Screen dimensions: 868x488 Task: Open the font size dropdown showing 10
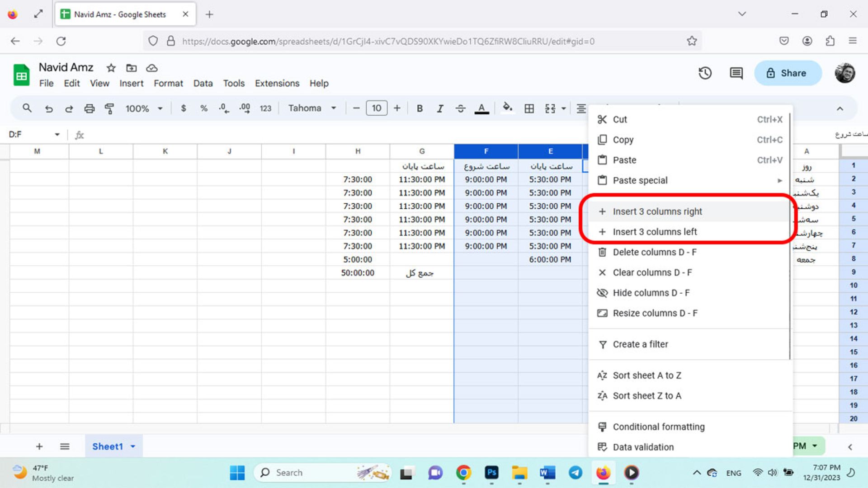click(376, 108)
